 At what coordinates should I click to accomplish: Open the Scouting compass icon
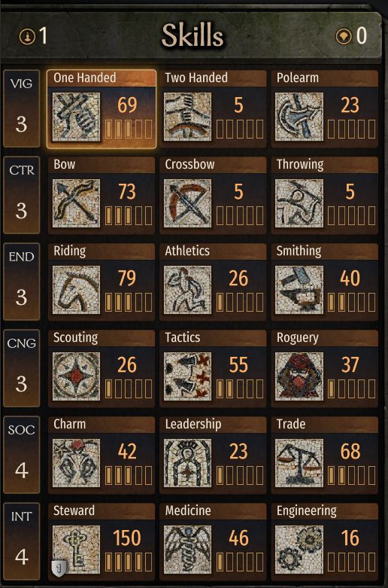pos(76,376)
